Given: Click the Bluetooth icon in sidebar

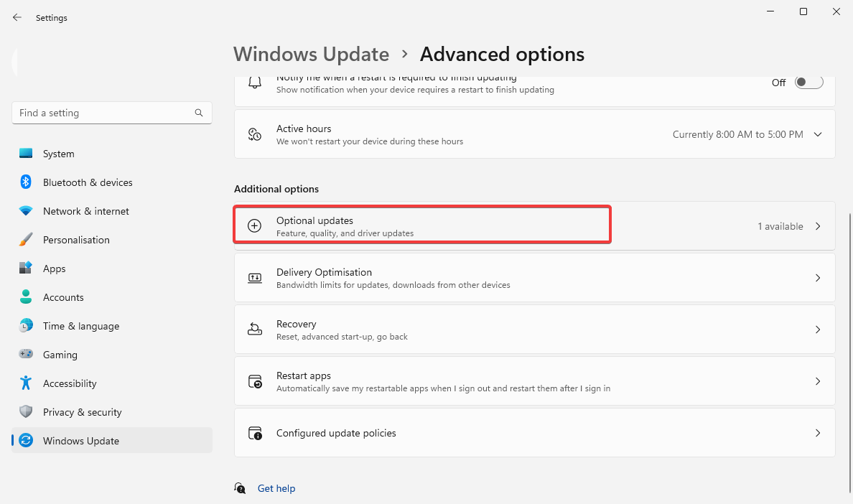Looking at the screenshot, I should coord(26,182).
